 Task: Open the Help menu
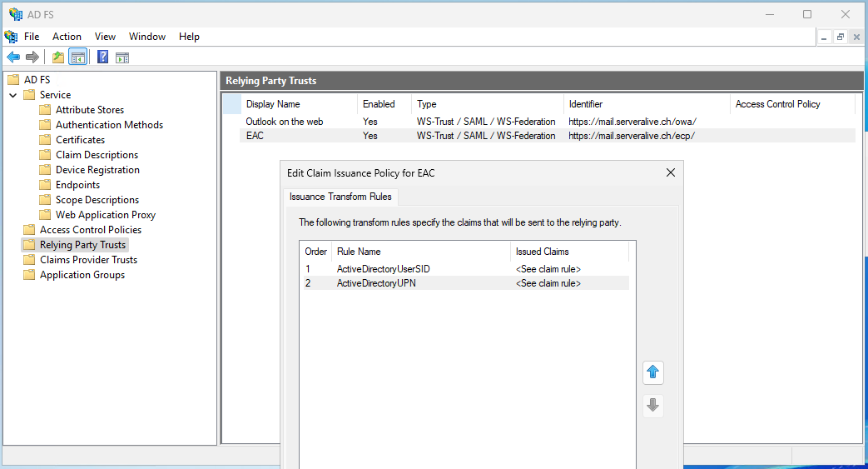click(x=189, y=37)
